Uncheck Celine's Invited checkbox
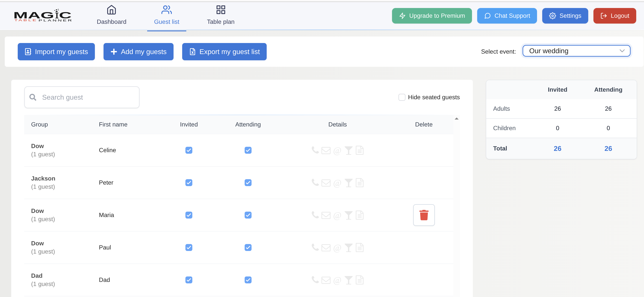The width and height of the screenshot is (644, 297). [189, 150]
